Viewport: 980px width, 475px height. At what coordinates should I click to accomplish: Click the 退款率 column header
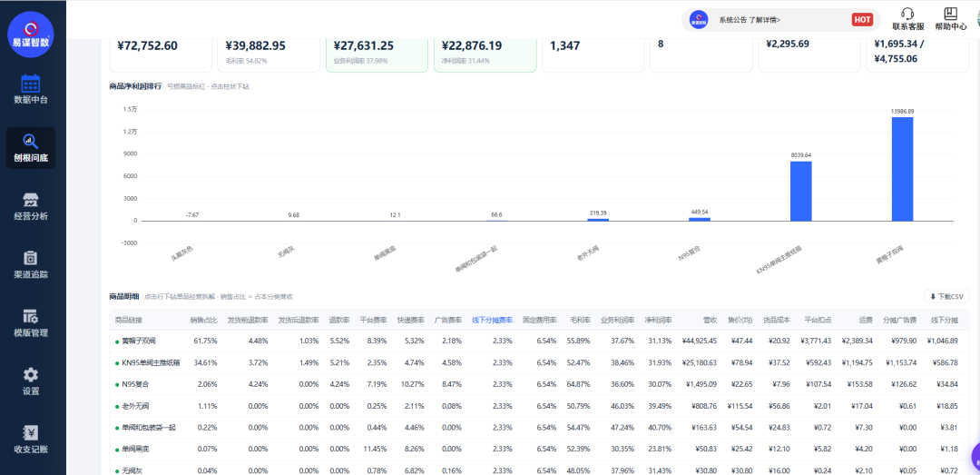(x=339, y=320)
